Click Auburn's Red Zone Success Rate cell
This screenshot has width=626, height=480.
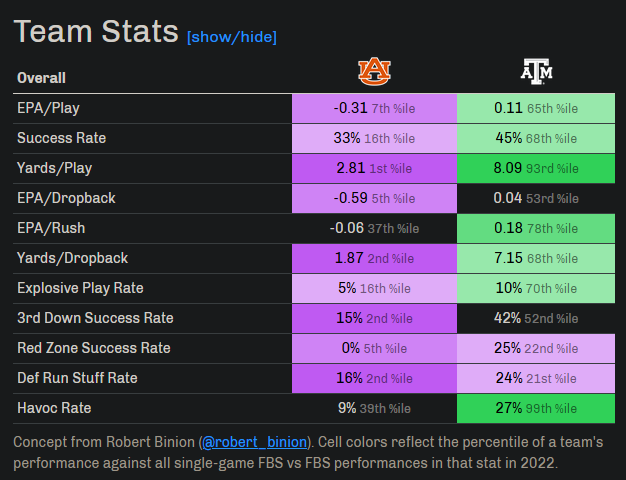[x=374, y=348]
